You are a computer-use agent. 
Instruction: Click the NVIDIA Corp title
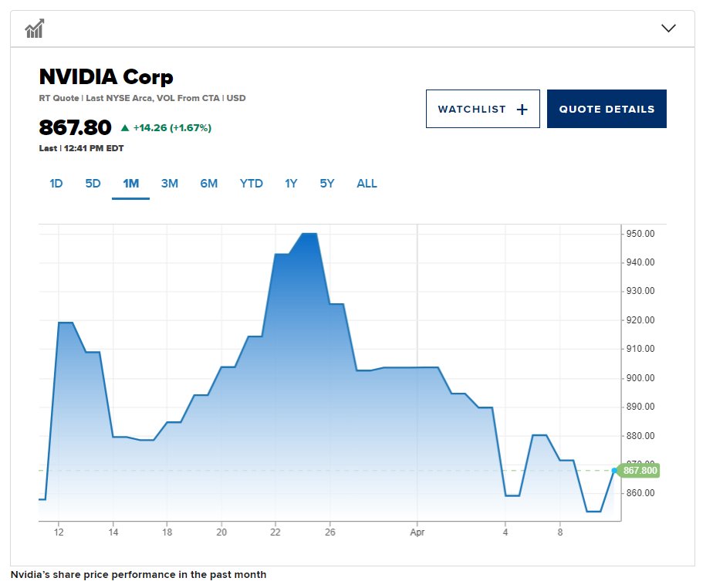[106, 76]
